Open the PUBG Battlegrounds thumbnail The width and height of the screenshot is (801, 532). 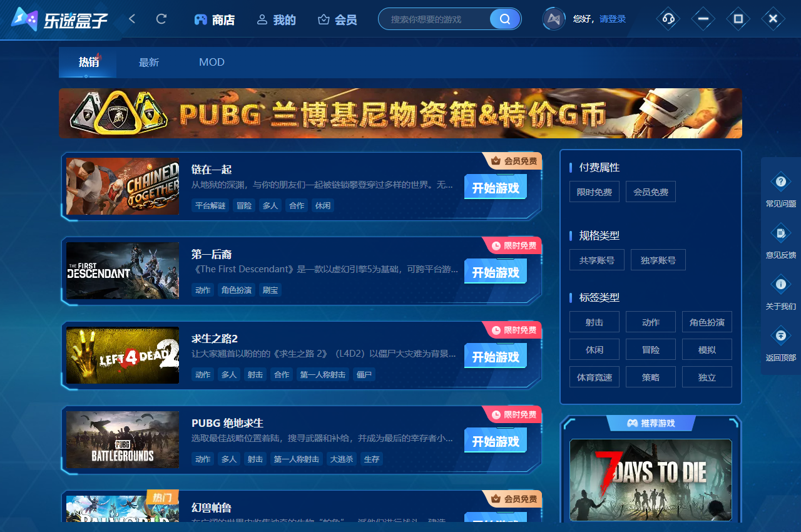point(123,439)
